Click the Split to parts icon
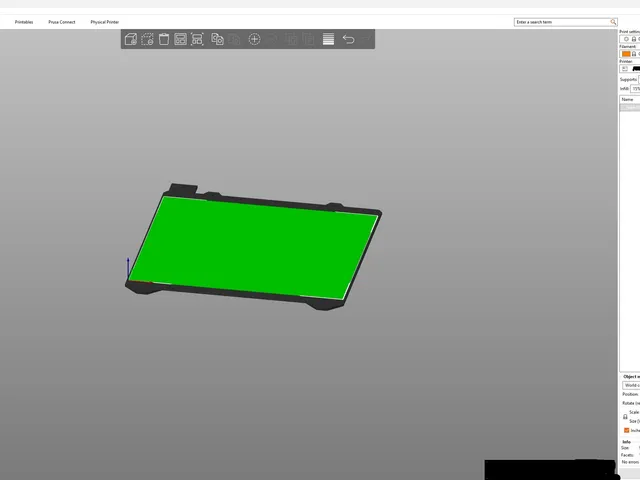The height and width of the screenshot is (480, 640). click(308, 39)
